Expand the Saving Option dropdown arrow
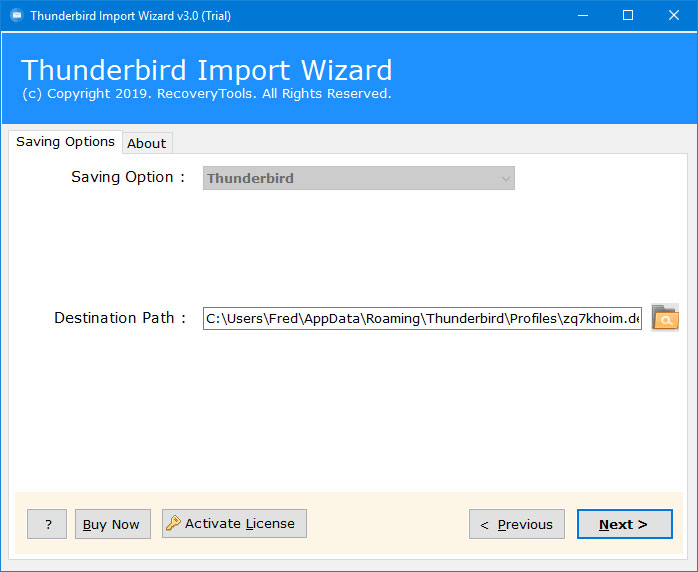698x572 pixels. click(505, 178)
